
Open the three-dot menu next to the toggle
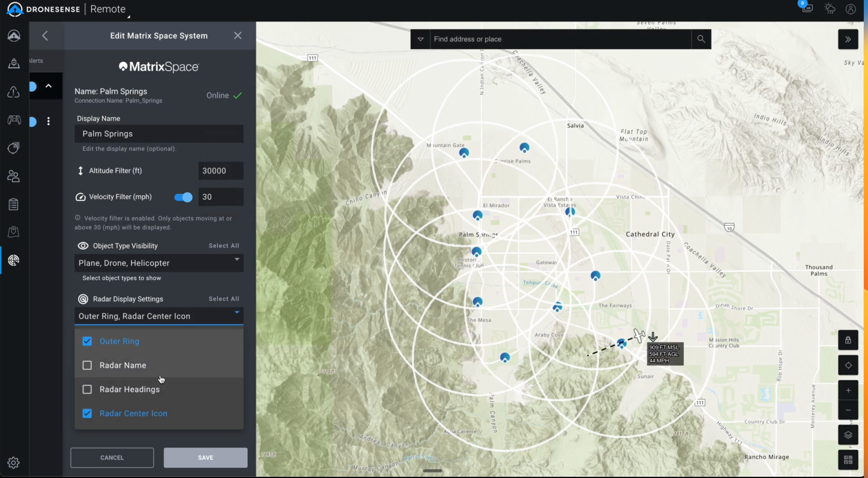tap(49, 121)
